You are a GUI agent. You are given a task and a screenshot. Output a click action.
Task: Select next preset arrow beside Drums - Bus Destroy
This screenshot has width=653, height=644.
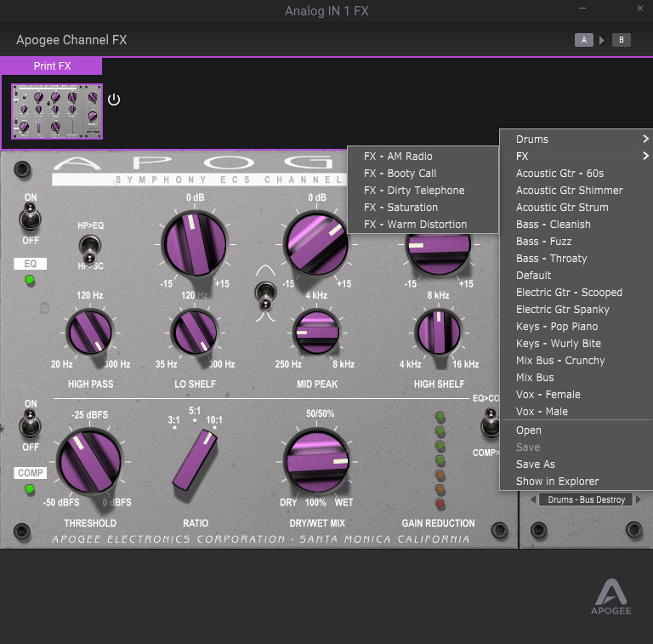point(639,499)
